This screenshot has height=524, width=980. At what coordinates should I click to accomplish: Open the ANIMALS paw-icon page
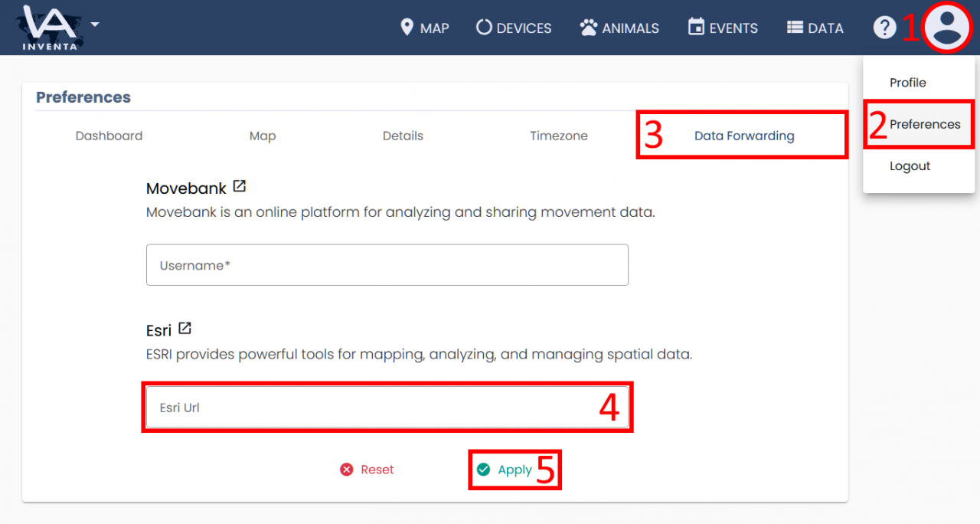[x=619, y=28]
